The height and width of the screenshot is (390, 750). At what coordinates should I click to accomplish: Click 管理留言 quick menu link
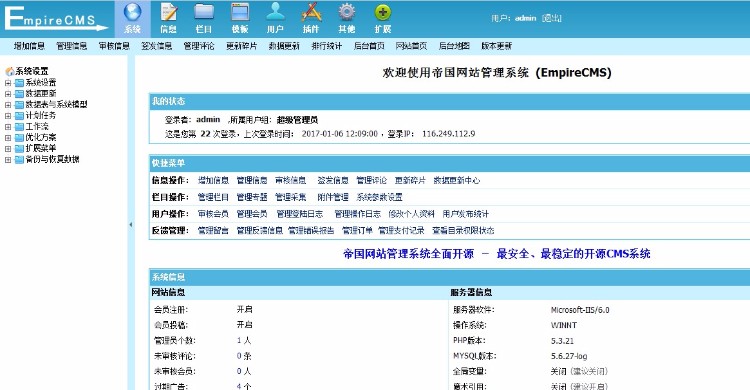pos(213,231)
